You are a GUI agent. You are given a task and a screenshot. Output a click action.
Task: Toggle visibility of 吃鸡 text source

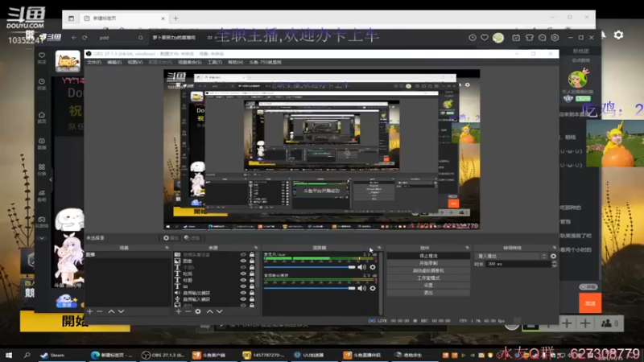243,274
